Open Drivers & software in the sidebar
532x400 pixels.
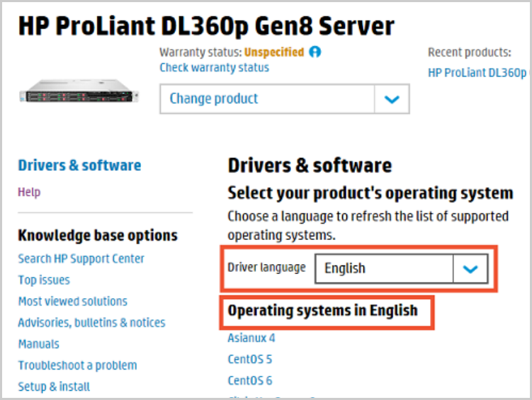(x=79, y=166)
